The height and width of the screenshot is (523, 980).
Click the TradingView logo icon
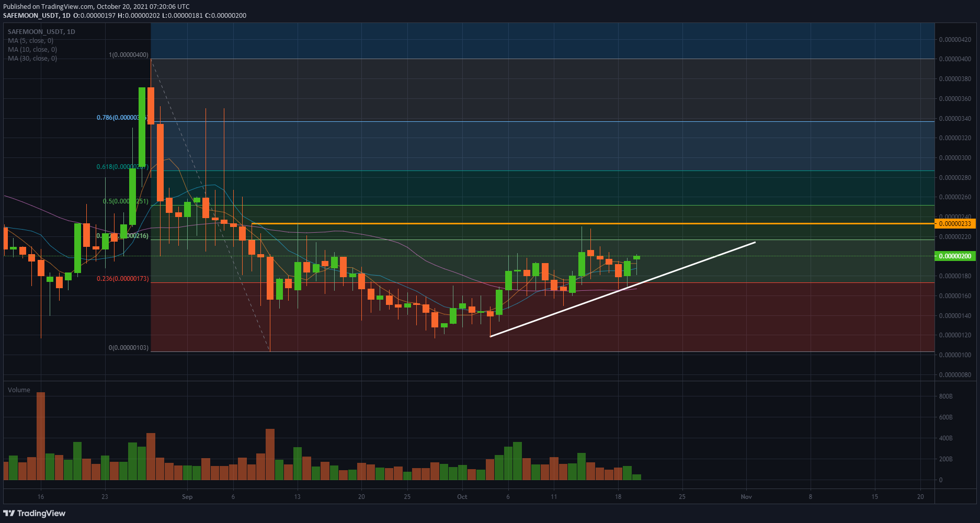pyautogui.click(x=9, y=513)
